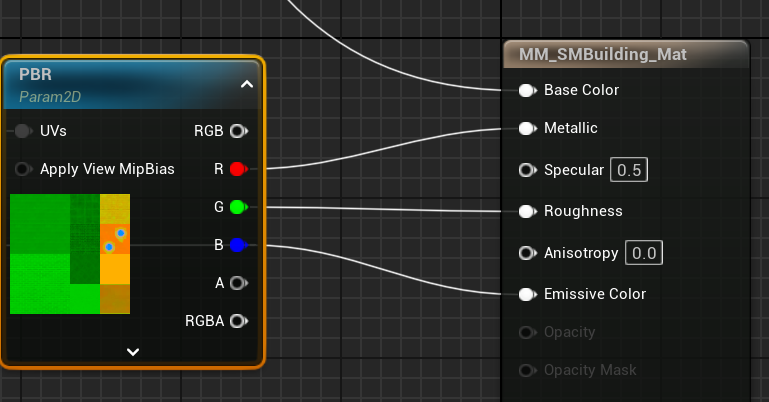This screenshot has width=769, height=402.
Task: Click the Specular label
Action: [x=574, y=170]
